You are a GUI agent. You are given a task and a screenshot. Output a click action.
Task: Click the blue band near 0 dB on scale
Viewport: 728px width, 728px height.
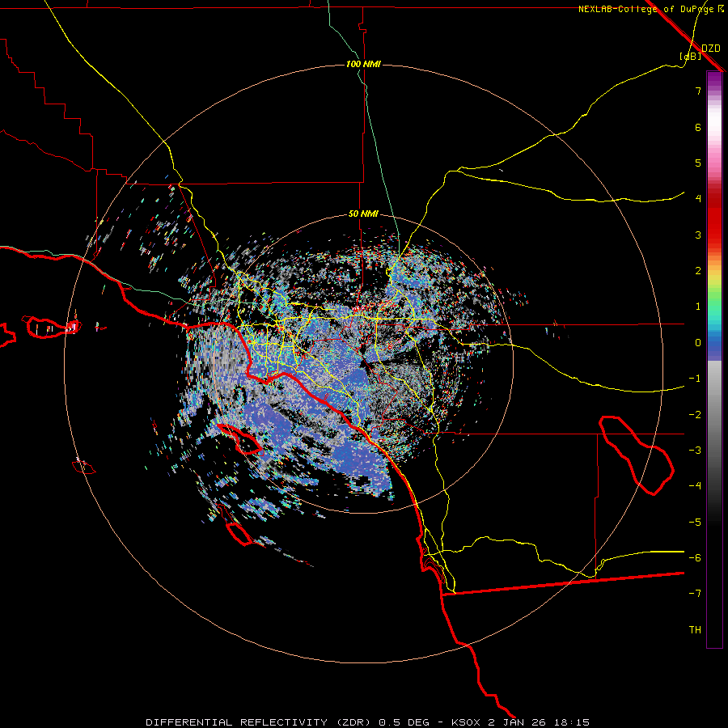[x=714, y=346]
